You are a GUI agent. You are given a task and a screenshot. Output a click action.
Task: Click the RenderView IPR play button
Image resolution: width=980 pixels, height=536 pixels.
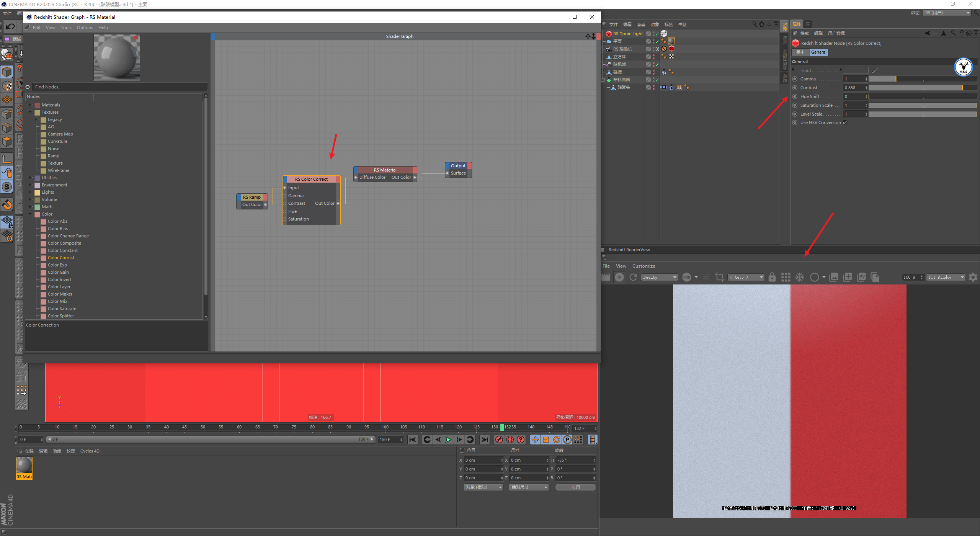(619, 277)
